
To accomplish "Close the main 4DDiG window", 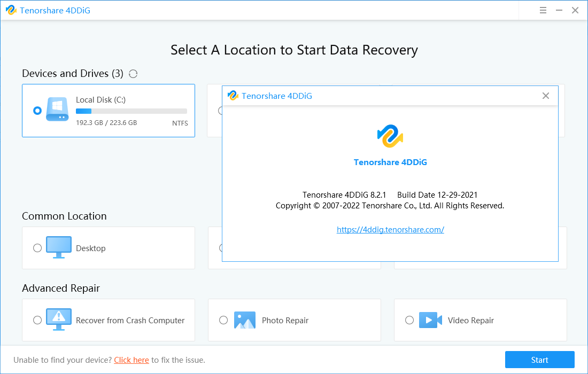I will [575, 11].
